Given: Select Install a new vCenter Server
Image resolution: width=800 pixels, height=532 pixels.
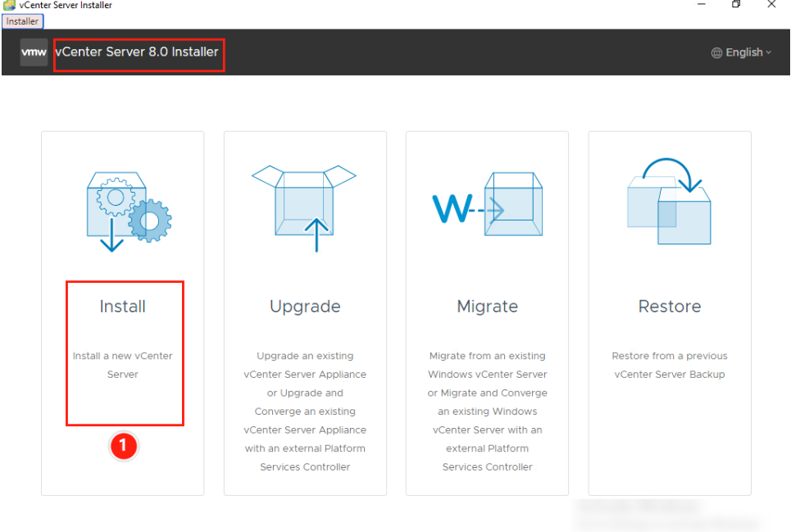Looking at the screenshot, I should pyautogui.click(x=124, y=365).
